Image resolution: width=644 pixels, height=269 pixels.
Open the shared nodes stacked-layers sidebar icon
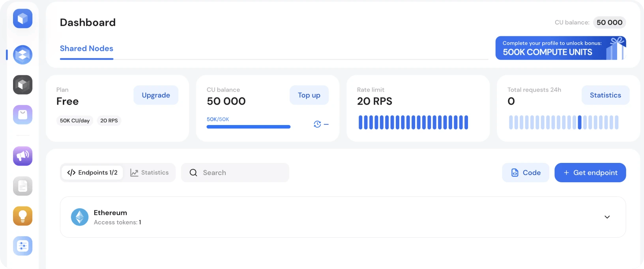click(22, 55)
